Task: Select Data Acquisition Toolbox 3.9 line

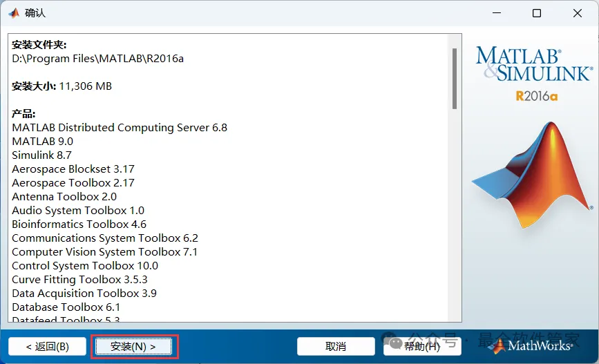Action: tap(84, 294)
